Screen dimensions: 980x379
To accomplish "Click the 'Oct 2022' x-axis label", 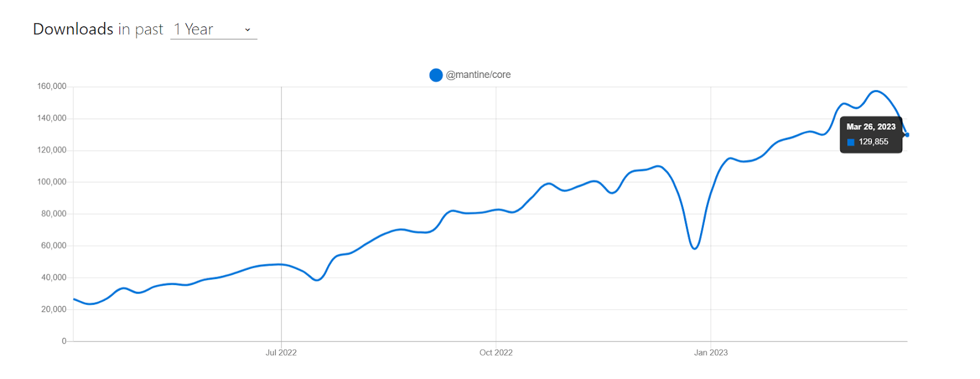I will pyautogui.click(x=496, y=353).
